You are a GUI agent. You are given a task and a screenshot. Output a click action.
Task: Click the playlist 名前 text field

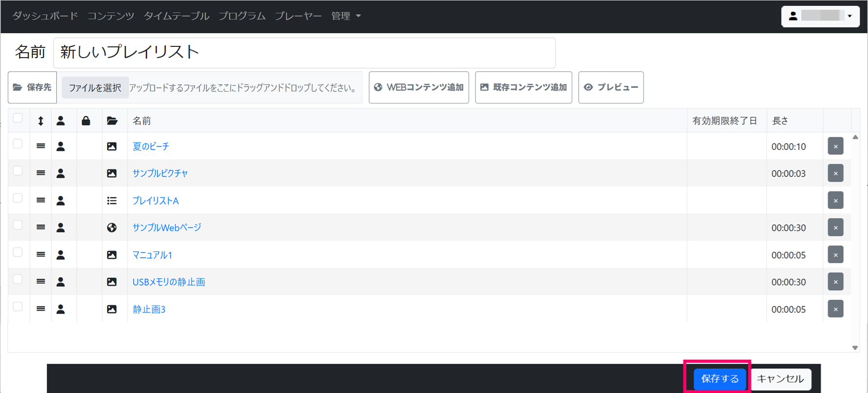(x=304, y=53)
